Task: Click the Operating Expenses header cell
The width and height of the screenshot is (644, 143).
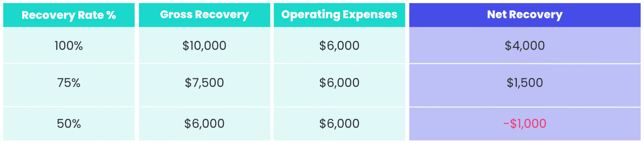Action: 339,15
